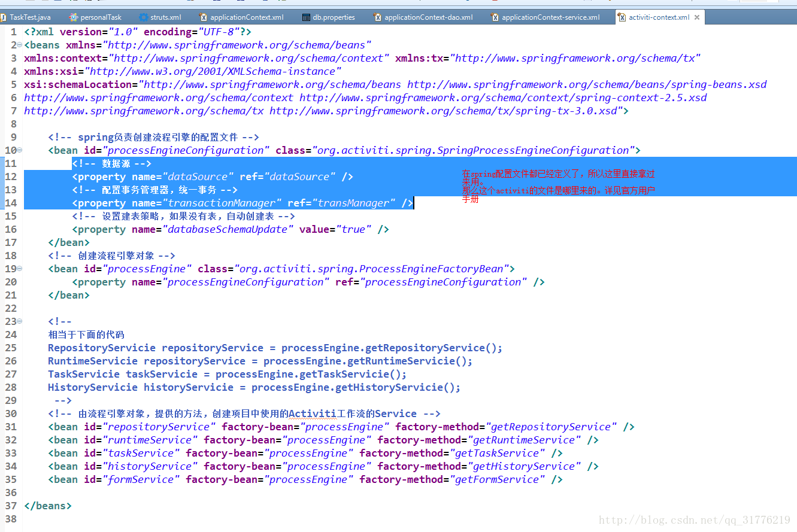
Task: Click the "databaseSchemaUpdate" property name
Action: (x=228, y=229)
